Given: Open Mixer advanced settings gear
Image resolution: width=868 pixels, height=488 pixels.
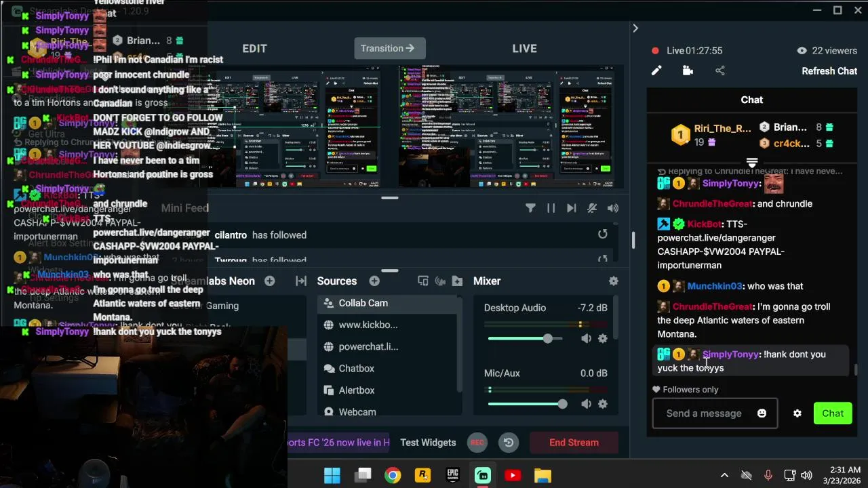Looking at the screenshot, I should (x=614, y=281).
